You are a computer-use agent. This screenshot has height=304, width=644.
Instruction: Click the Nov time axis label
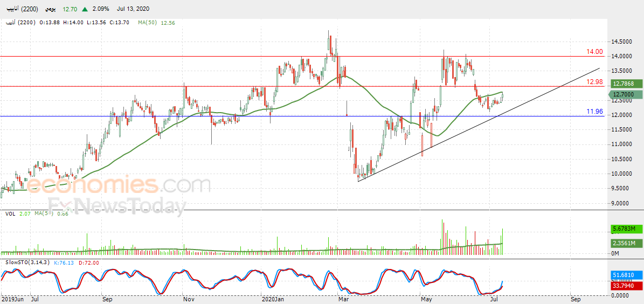188,300
